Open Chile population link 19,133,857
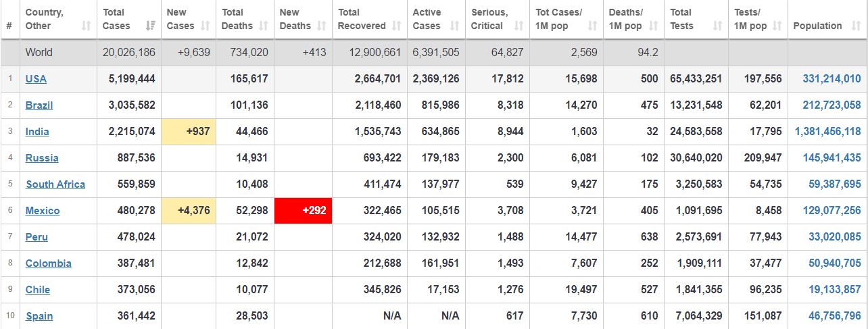The width and height of the screenshot is (868, 329). click(834, 289)
